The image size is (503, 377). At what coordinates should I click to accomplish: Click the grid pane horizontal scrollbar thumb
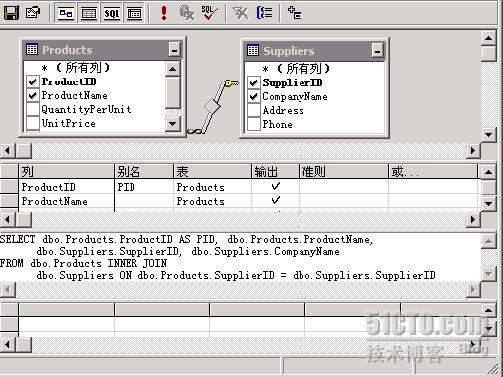(x=24, y=219)
